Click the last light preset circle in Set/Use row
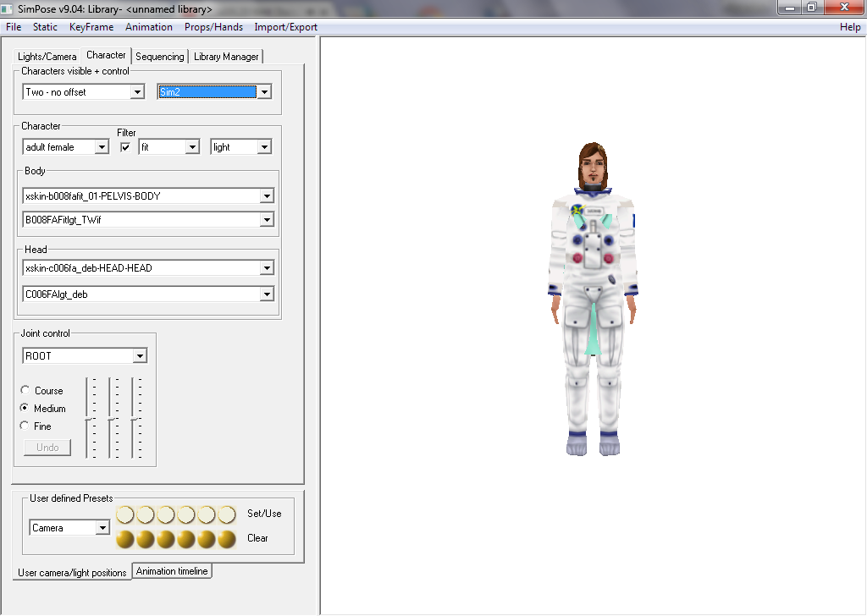The height and width of the screenshot is (616, 867). (x=227, y=514)
